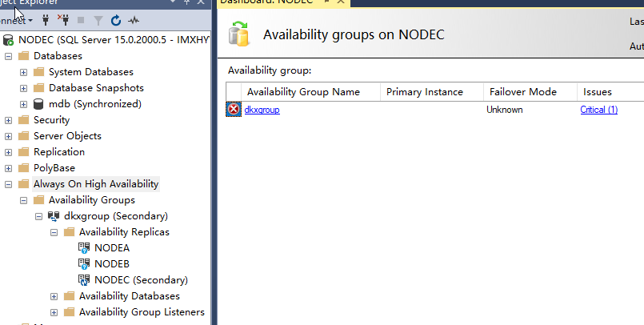This screenshot has height=325, width=644.
Task: Collapse the Databases folder
Action: (8, 56)
